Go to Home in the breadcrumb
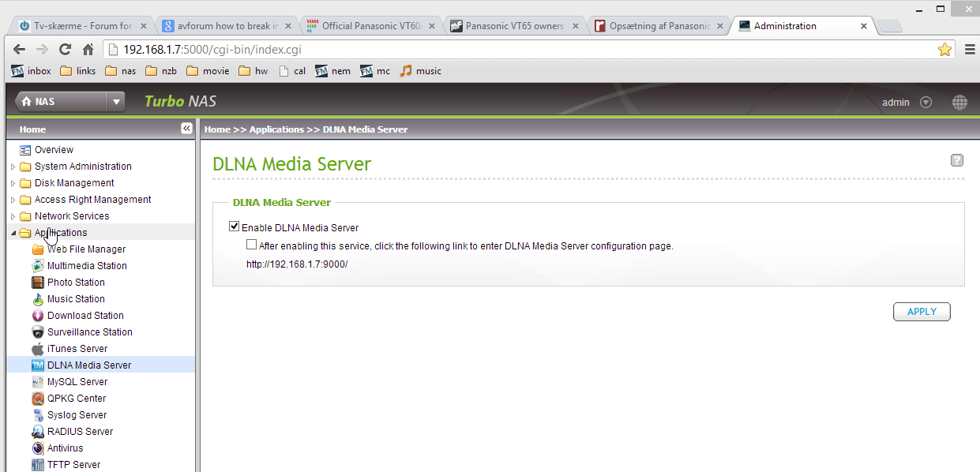Image resolution: width=980 pixels, height=472 pixels. (x=217, y=129)
